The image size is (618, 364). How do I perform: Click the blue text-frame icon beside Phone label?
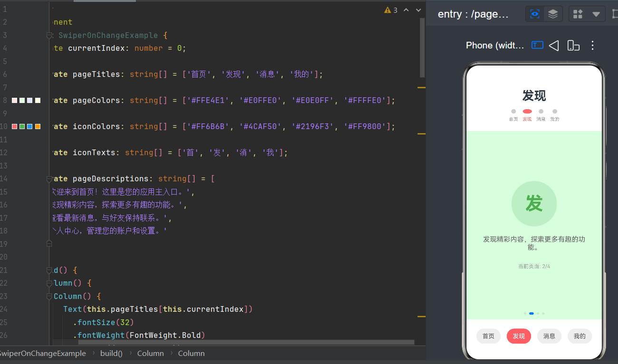(537, 45)
